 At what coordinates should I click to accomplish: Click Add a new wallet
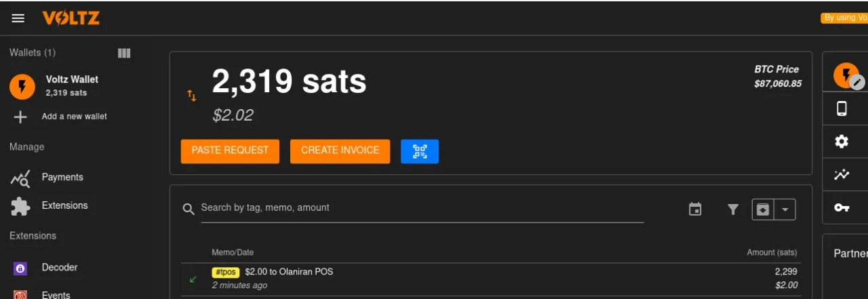[74, 117]
